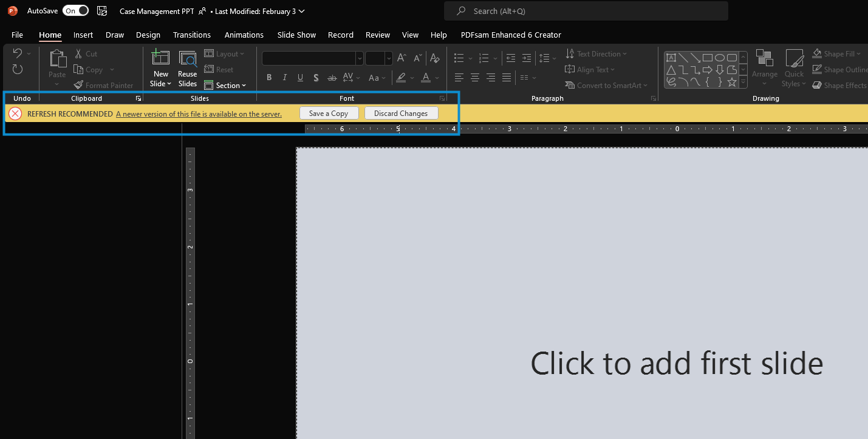
Task: Toggle Strikethrough formatting
Action: point(332,78)
